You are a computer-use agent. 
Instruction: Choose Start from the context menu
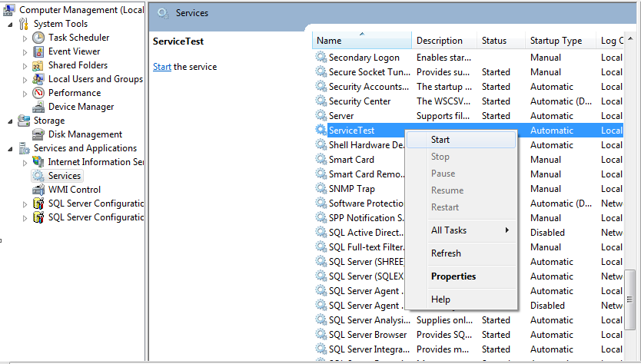[x=461, y=140]
